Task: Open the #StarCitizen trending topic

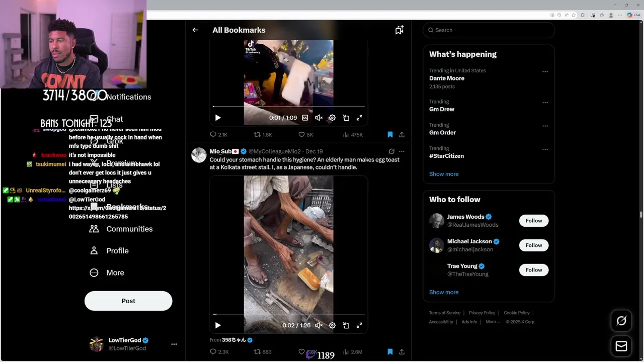Action: point(446,156)
